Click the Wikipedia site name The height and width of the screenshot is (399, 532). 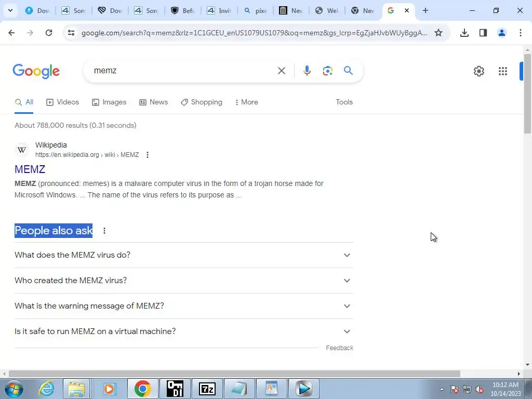tap(51, 145)
